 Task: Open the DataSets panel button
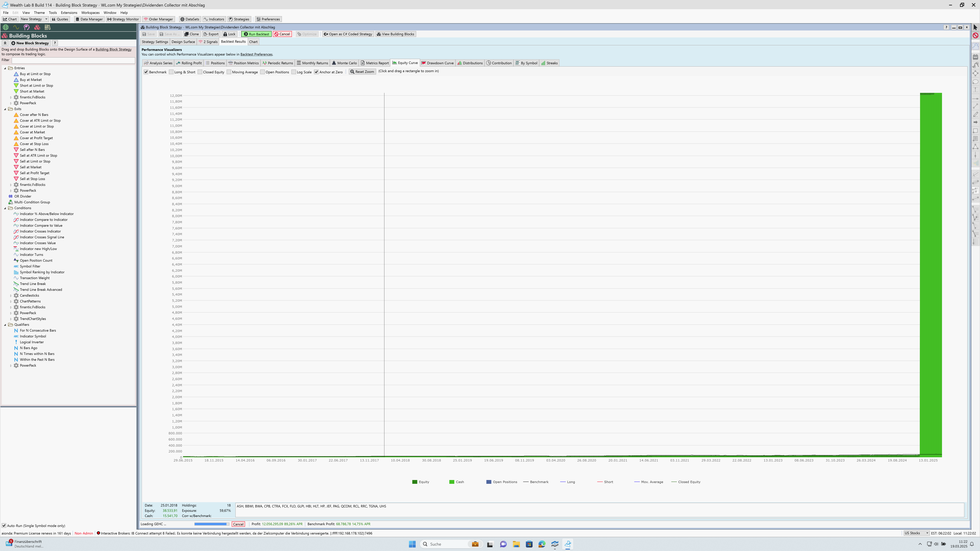pyautogui.click(x=190, y=19)
